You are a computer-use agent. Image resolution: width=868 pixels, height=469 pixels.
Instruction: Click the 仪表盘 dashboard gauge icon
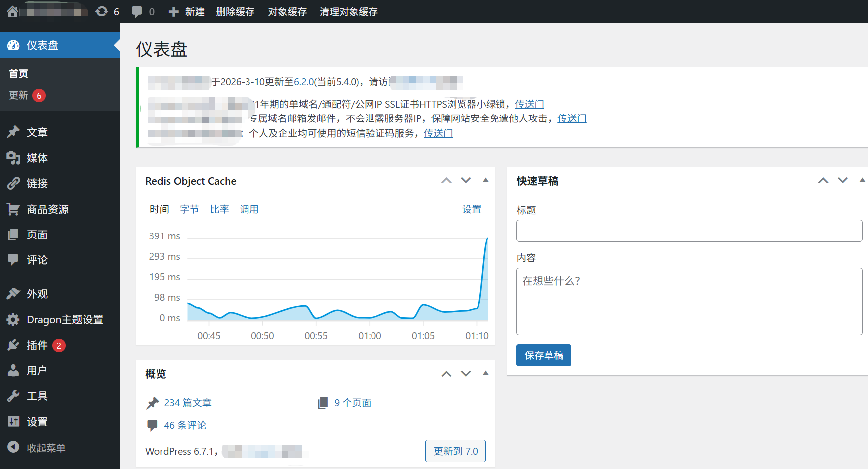pos(13,45)
